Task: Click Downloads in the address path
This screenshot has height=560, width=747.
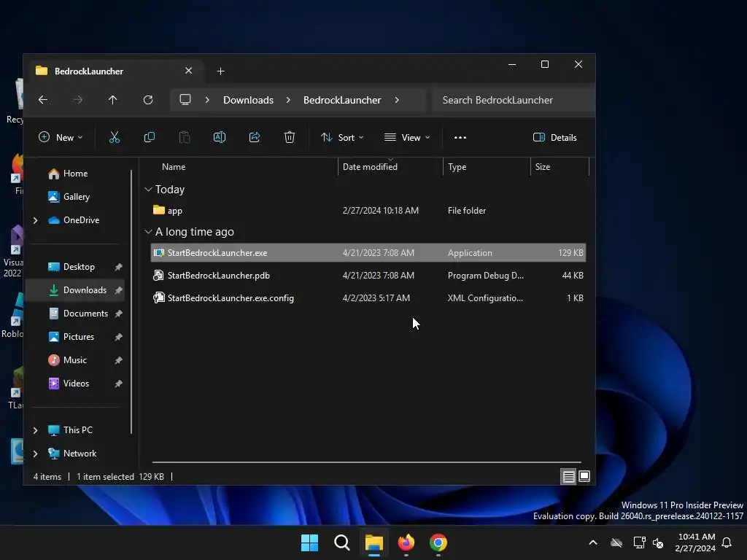Action: tap(248, 100)
